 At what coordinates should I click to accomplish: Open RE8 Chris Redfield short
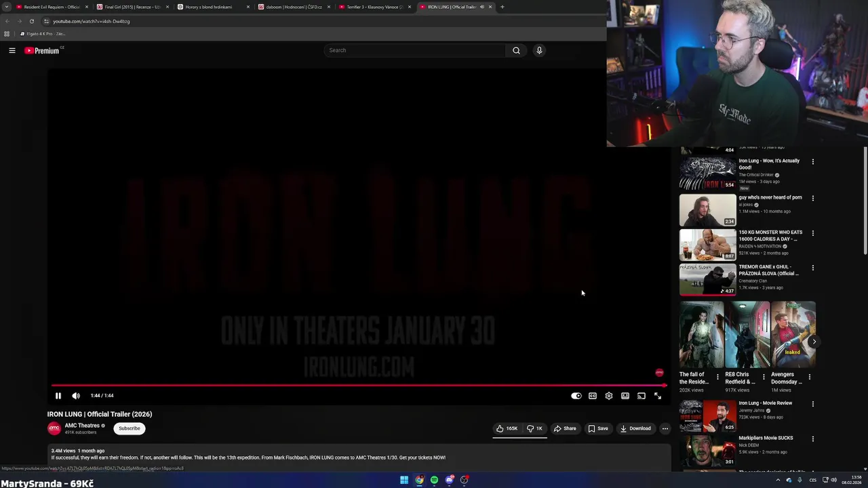click(x=747, y=335)
